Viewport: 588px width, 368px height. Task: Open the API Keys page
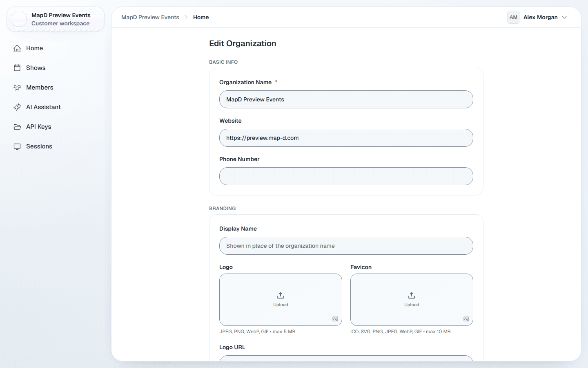[56, 127]
